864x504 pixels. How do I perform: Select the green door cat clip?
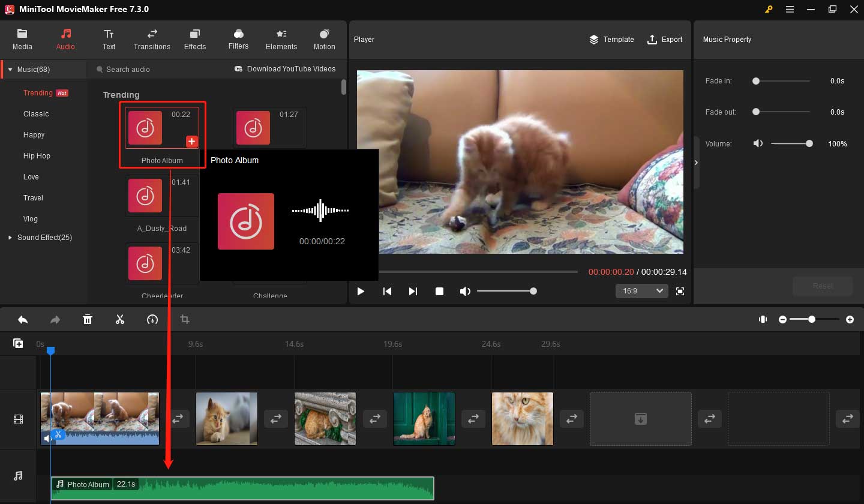click(x=424, y=419)
